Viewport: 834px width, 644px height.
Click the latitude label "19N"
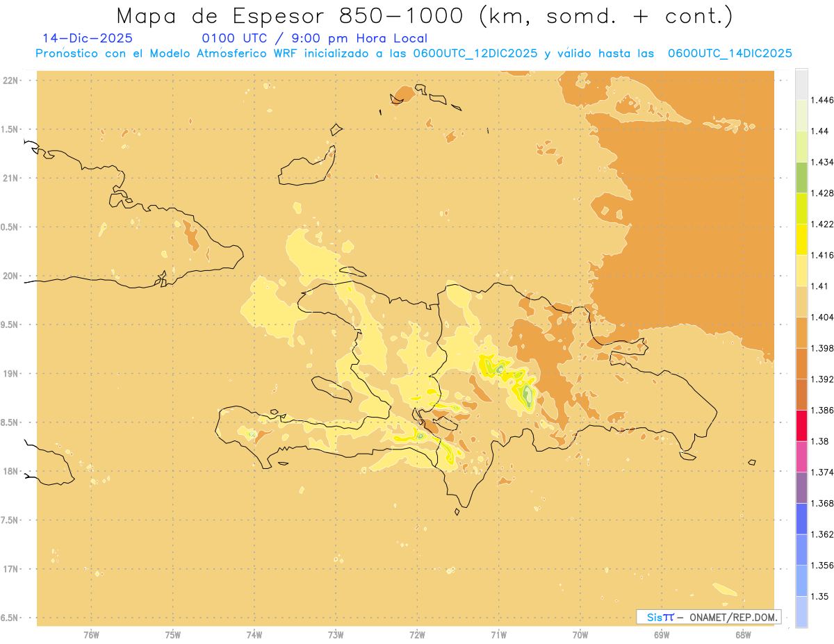[10, 374]
